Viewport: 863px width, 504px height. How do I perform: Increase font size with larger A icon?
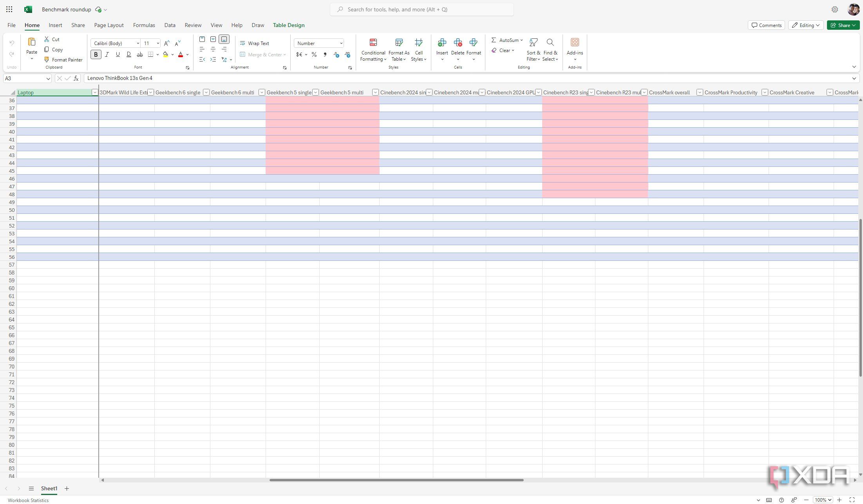coord(167,43)
